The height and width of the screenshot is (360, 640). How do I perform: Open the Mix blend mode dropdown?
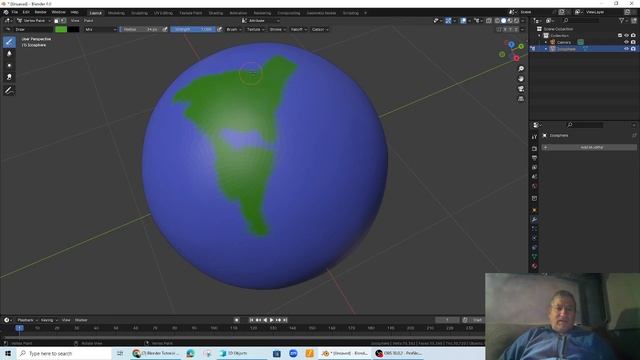click(x=100, y=29)
